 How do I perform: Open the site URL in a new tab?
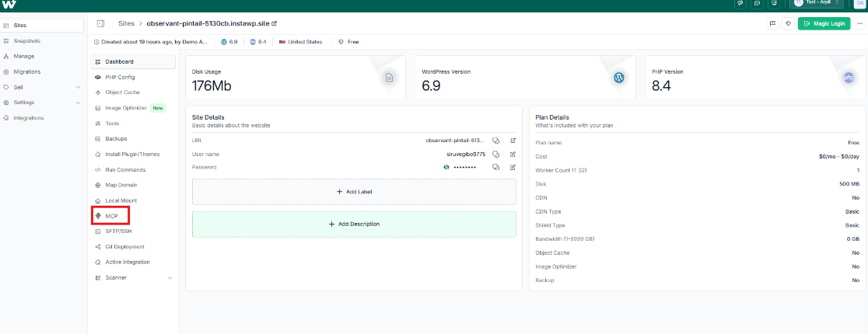click(x=513, y=141)
